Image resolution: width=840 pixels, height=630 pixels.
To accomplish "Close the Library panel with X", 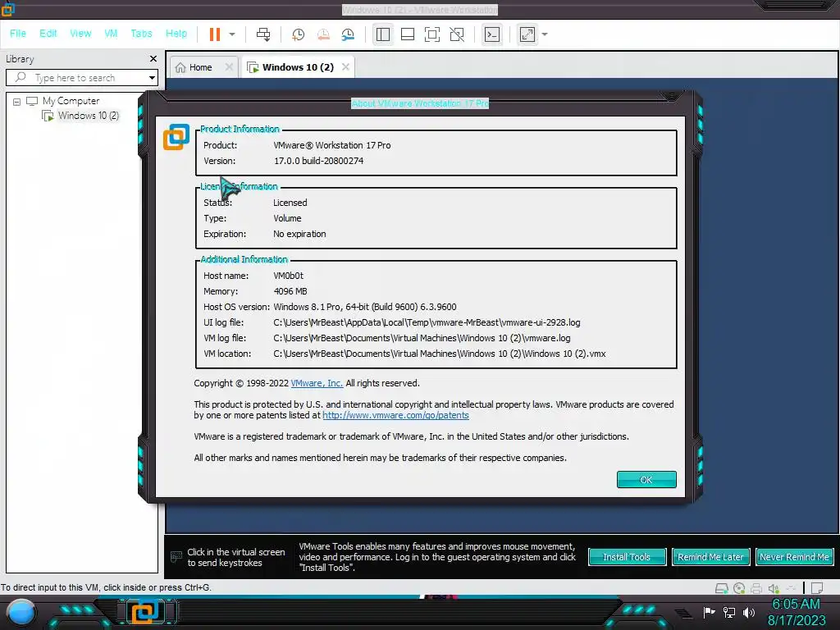I will (x=153, y=58).
